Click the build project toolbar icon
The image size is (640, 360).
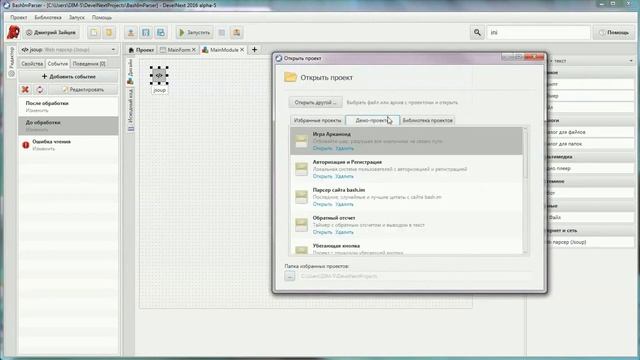click(236, 32)
